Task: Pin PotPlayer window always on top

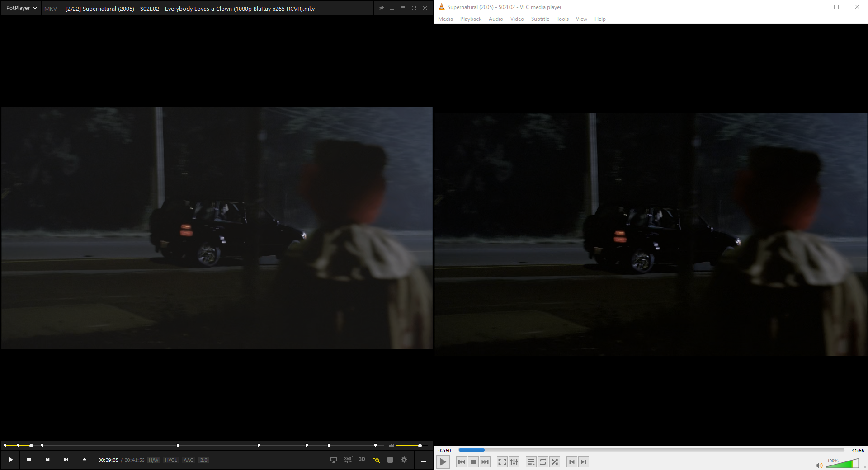Action: pos(382,8)
